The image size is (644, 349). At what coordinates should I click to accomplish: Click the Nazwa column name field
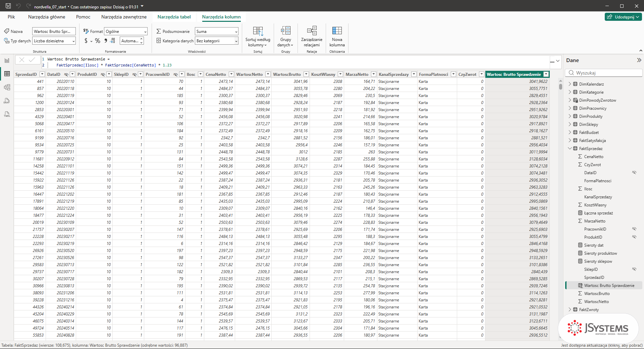tap(54, 32)
